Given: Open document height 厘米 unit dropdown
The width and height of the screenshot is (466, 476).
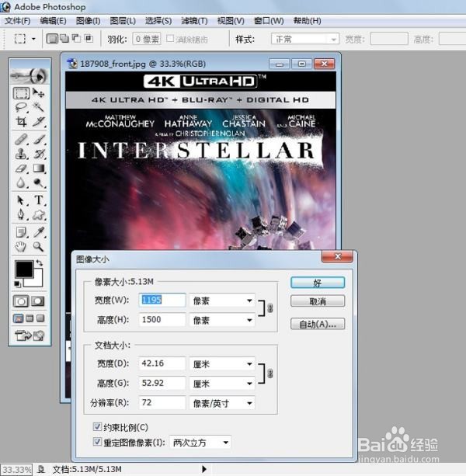Looking at the screenshot, I should 222,384.
